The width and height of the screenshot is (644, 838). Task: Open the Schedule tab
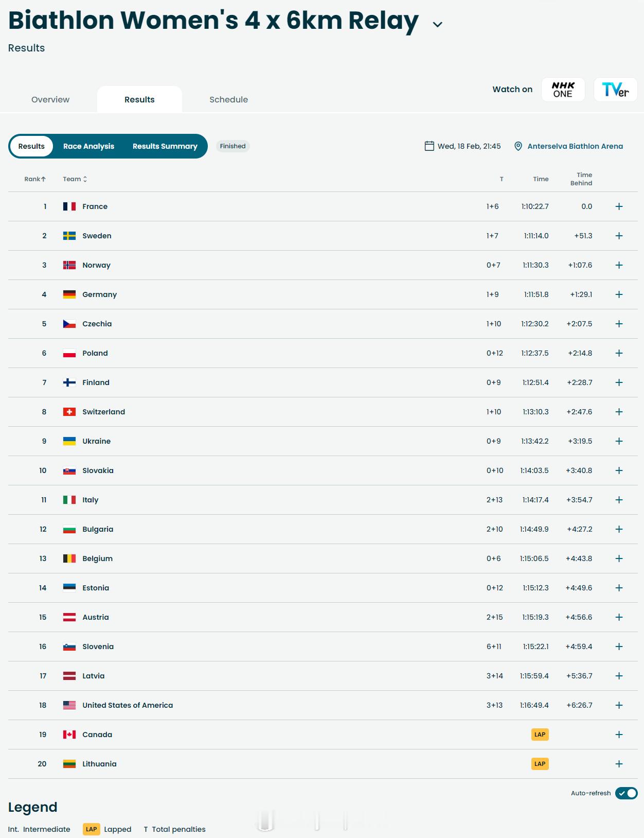228,99
